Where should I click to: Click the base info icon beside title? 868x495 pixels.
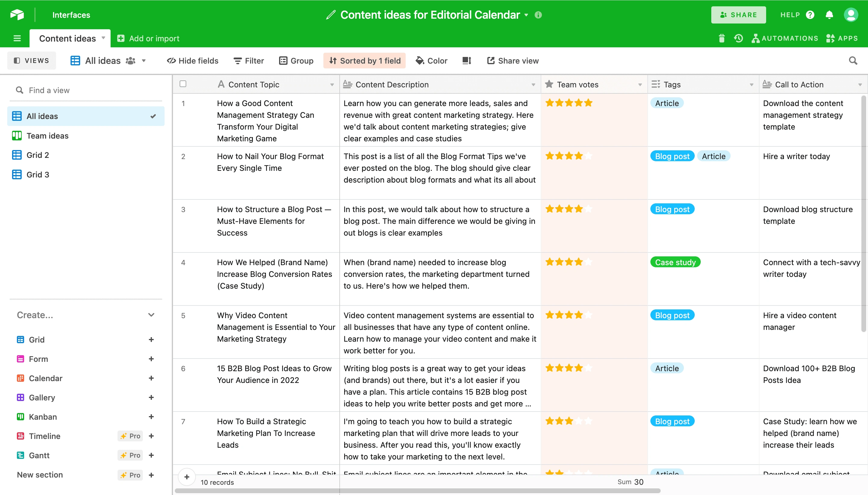point(538,15)
